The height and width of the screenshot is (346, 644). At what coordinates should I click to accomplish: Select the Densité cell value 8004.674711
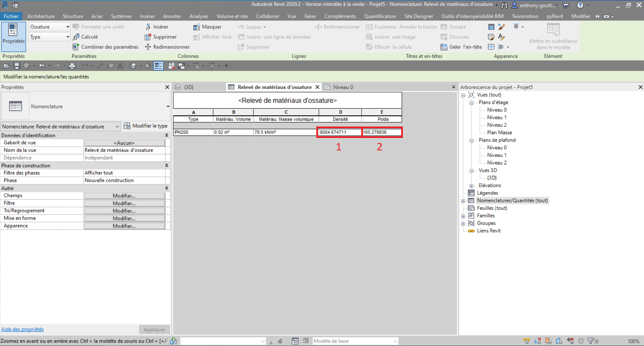[339, 132]
